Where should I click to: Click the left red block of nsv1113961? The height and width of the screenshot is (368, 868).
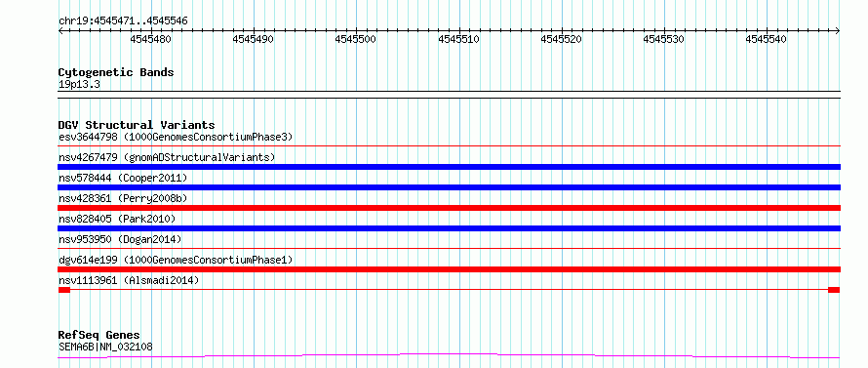[64, 290]
